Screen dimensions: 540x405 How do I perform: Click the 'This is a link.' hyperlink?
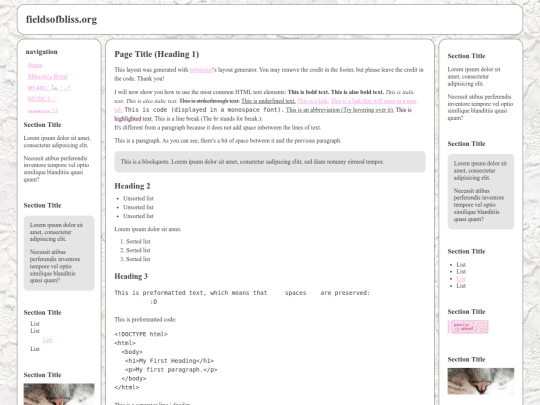[313, 101]
